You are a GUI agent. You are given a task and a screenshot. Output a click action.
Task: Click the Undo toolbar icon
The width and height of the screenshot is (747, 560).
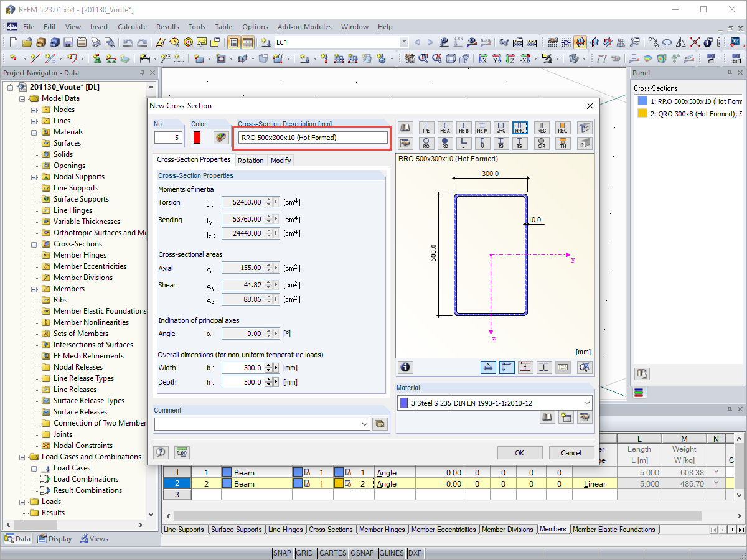tap(128, 42)
